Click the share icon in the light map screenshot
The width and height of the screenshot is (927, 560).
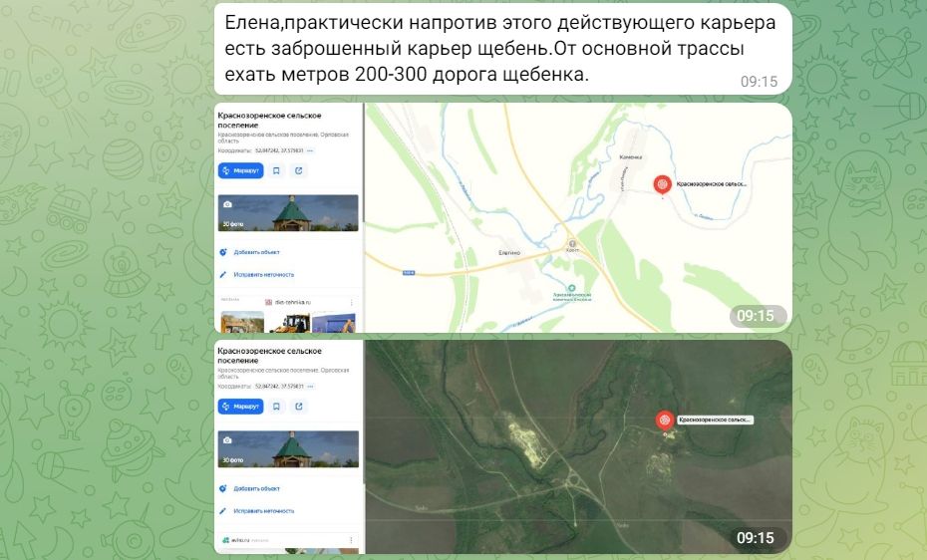point(299,170)
